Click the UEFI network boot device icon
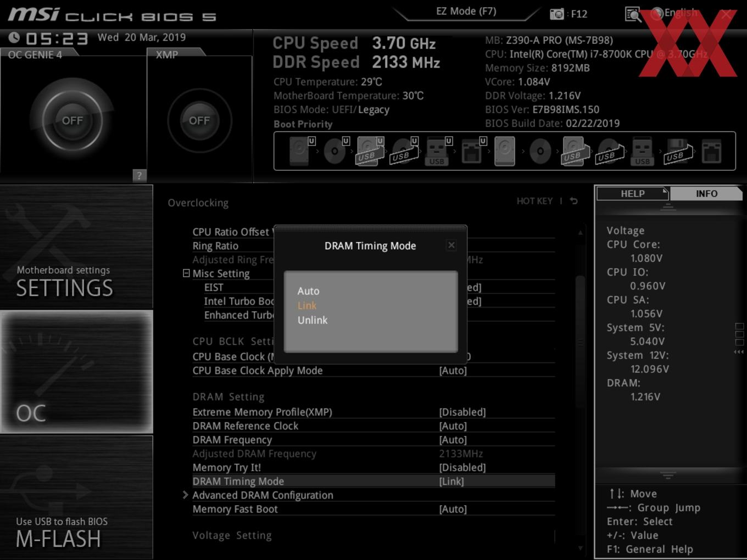The width and height of the screenshot is (747, 560). 472,151
